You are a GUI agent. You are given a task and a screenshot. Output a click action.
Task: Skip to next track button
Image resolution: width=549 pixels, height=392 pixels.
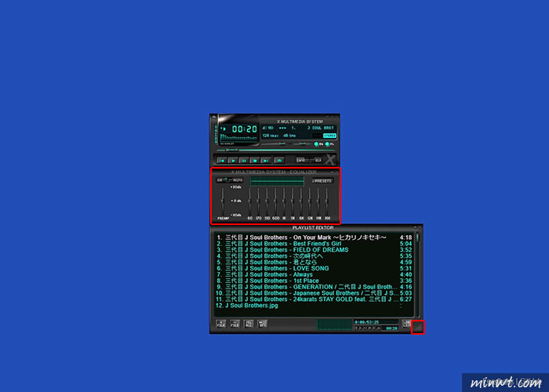pyautogui.click(x=266, y=161)
